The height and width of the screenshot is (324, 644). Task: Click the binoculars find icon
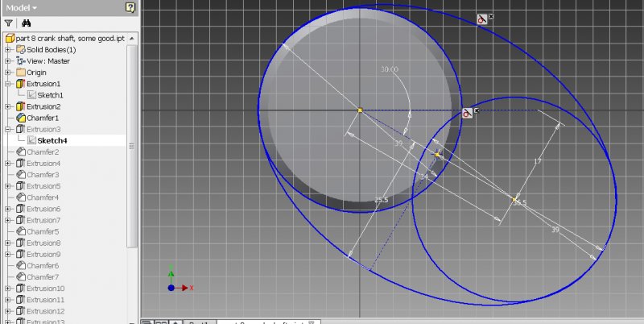pyautogui.click(x=26, y=23)
